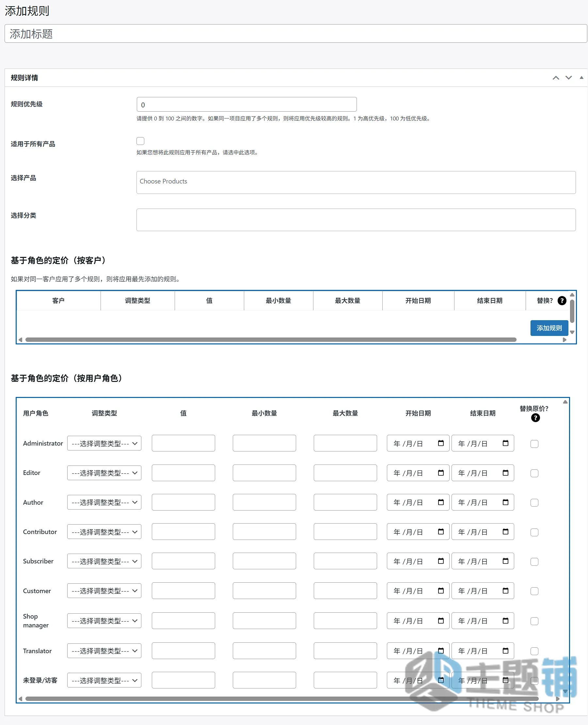Open calendar picker for Subscriber end date

point(505,561)
